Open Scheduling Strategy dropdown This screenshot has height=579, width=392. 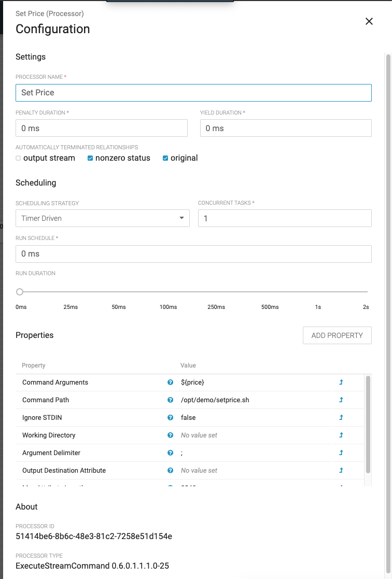(x=103, y=218)
